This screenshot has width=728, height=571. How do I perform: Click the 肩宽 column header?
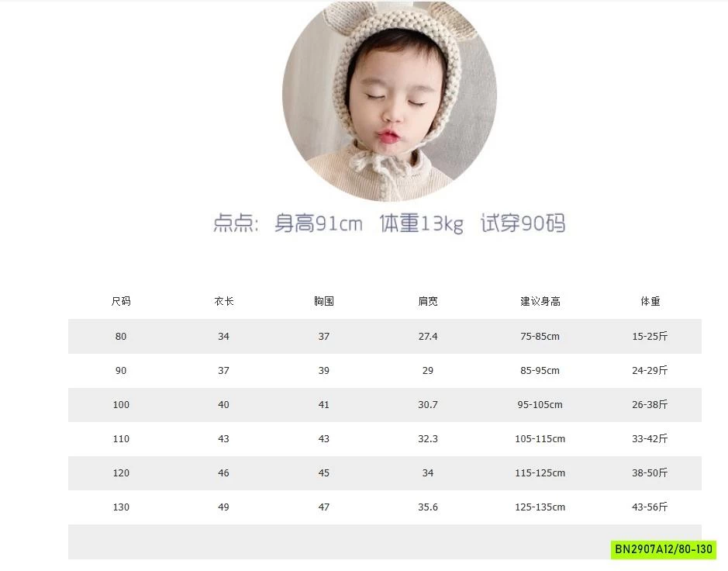click(x=428, y=301)
